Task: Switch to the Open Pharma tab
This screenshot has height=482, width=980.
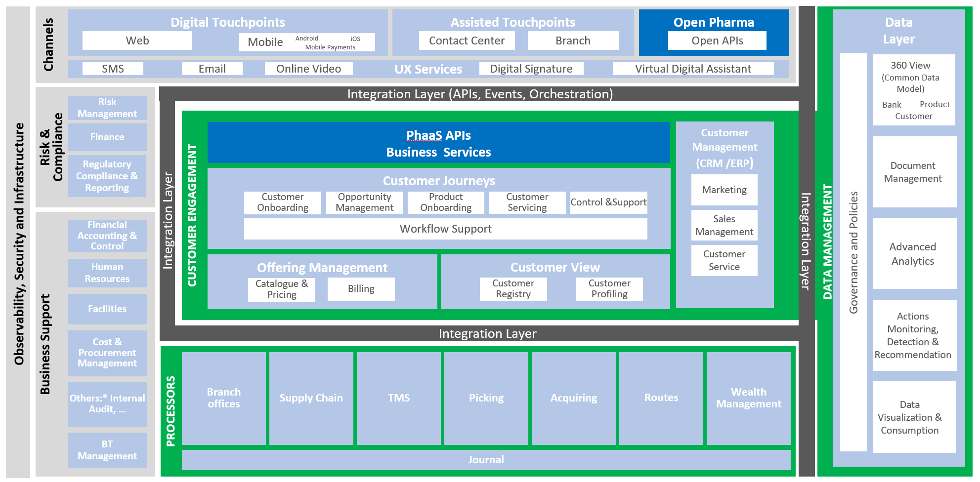Action: point(714,22)
